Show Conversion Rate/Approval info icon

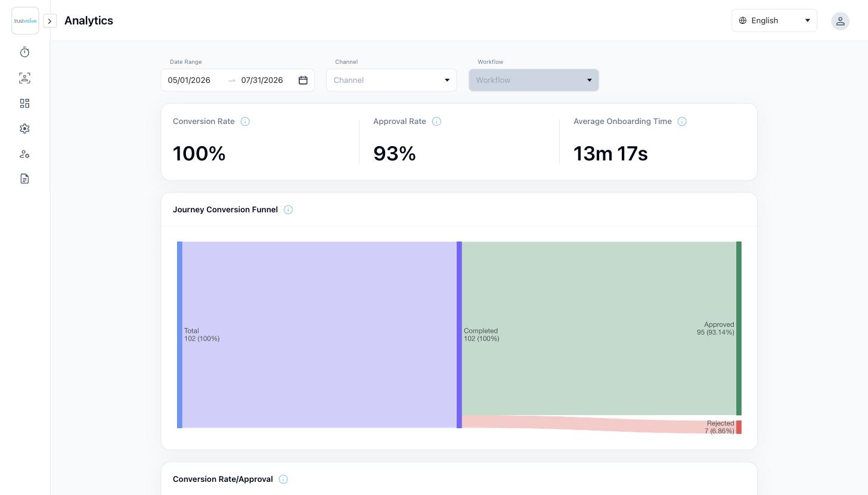(283, 479)
